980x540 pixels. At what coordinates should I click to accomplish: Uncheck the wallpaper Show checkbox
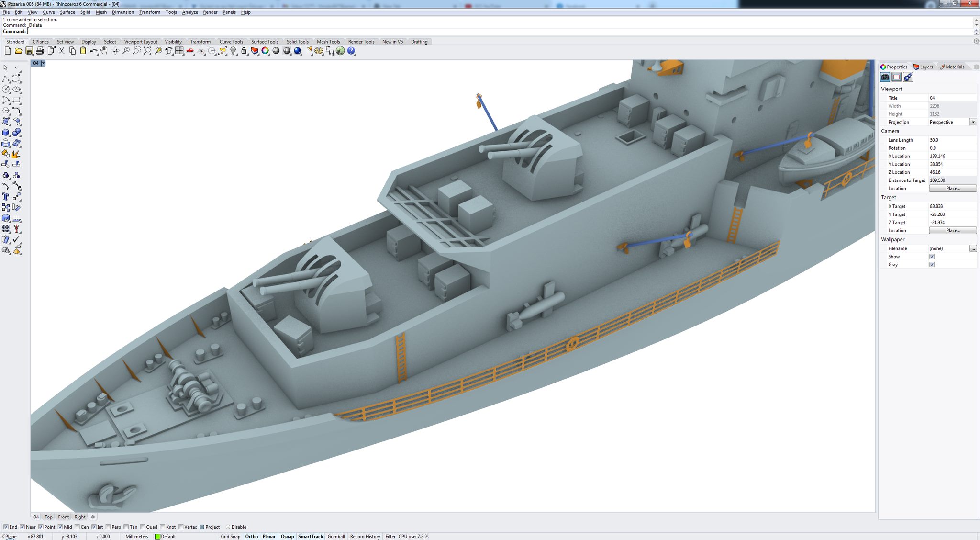coord(932,257)
